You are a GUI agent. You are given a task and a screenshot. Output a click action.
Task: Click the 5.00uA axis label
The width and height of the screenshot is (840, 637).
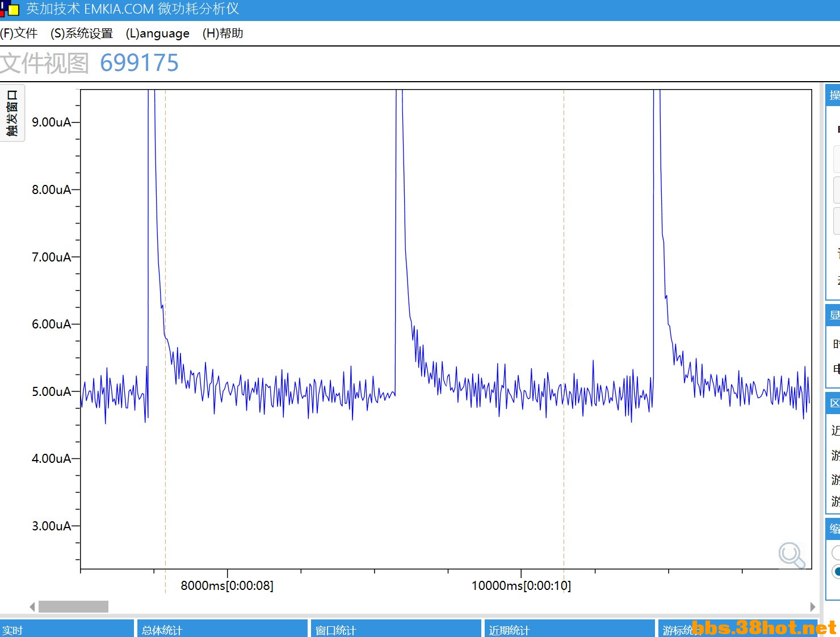click(x=52, y=391)
